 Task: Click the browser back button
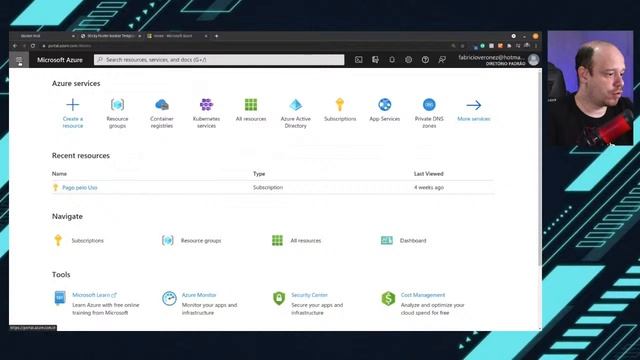[15, 46]
